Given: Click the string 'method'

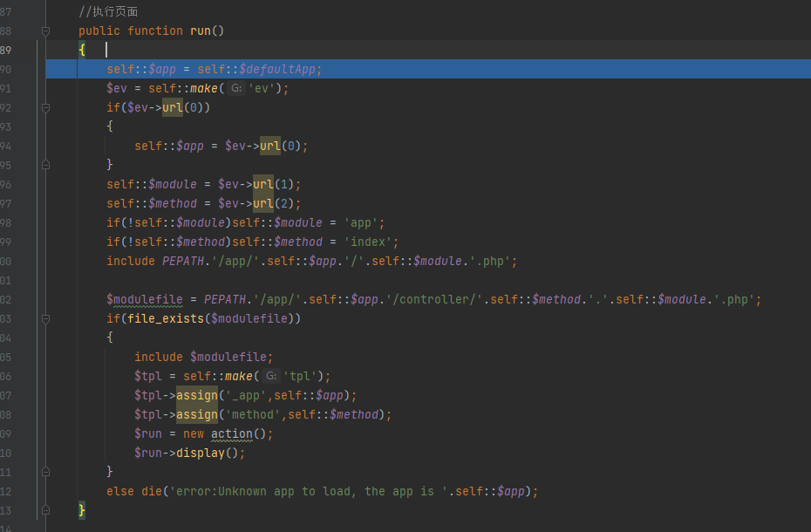Looking at the screenshot, I should (x=253, y=414).
